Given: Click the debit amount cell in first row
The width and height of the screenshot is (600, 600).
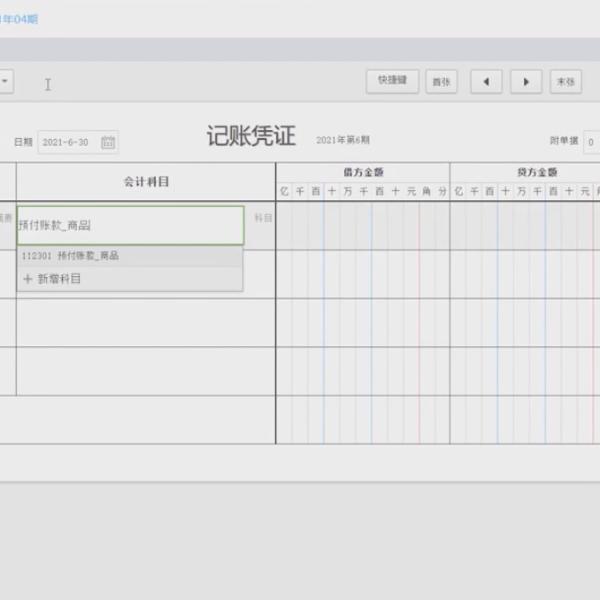Looking at the screenshot, I should point(362,226).
